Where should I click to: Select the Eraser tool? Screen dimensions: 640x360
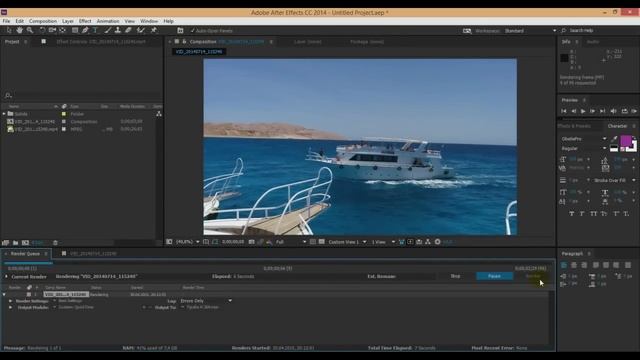(x=128, y=30)
